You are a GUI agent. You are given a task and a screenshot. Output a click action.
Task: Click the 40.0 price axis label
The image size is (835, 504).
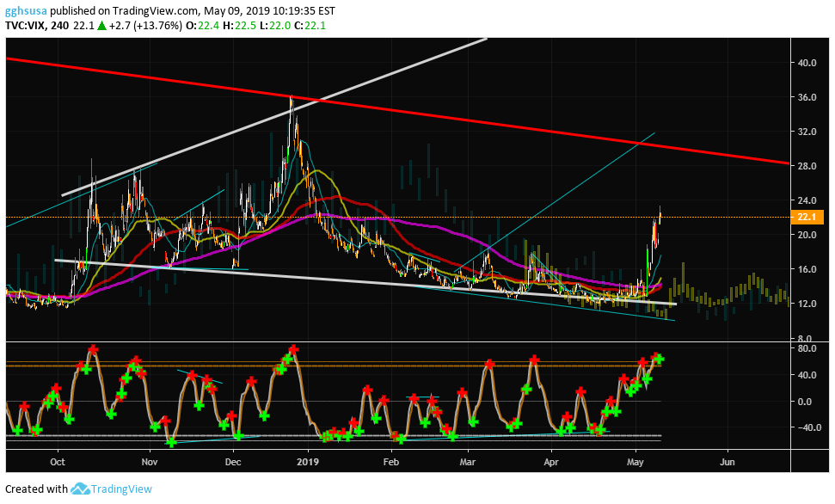[807, 63]
